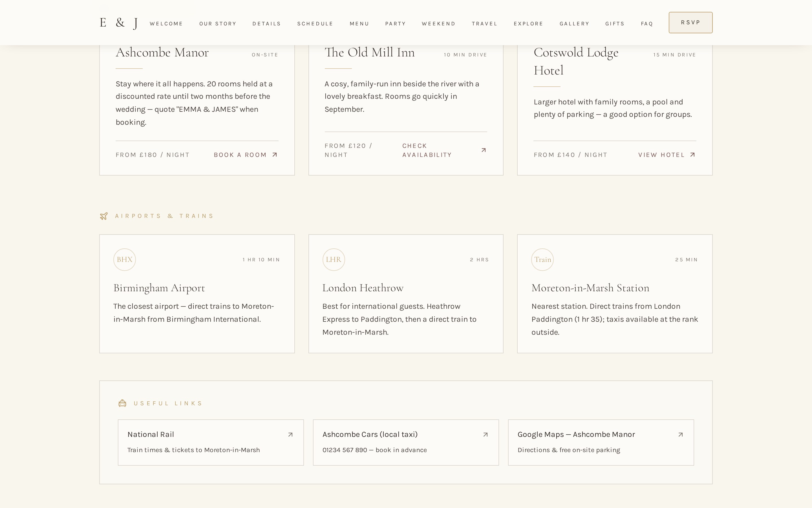Select the Travel nav item
Screen dimensions: 812x508
[x=484, y=23]
